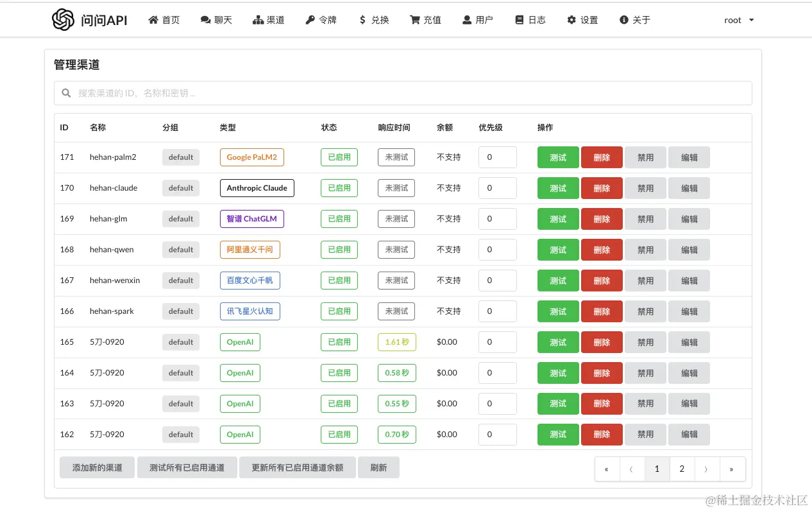Click 更新所有已启用通道余额 button

298,468
